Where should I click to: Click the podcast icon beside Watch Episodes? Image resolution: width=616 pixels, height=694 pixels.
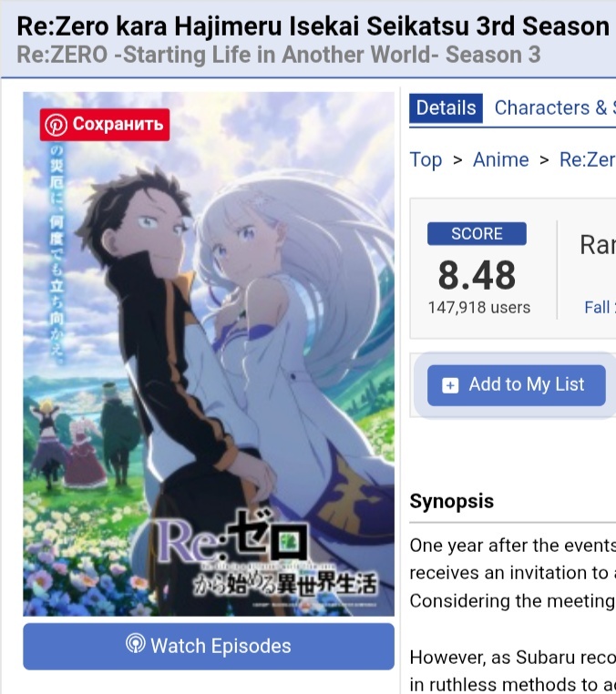pyautogui.click(x=135, y=644)
